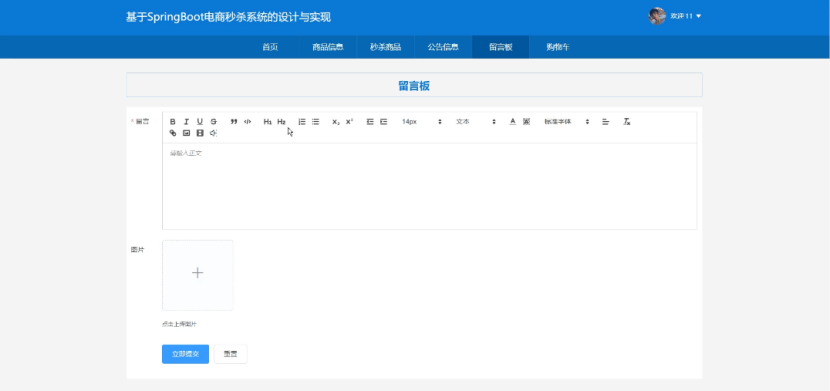The width and height of the screenshot is (830, 391).
Task: Open the 秒杀商品 tab
Action: (x=385, y=47)
